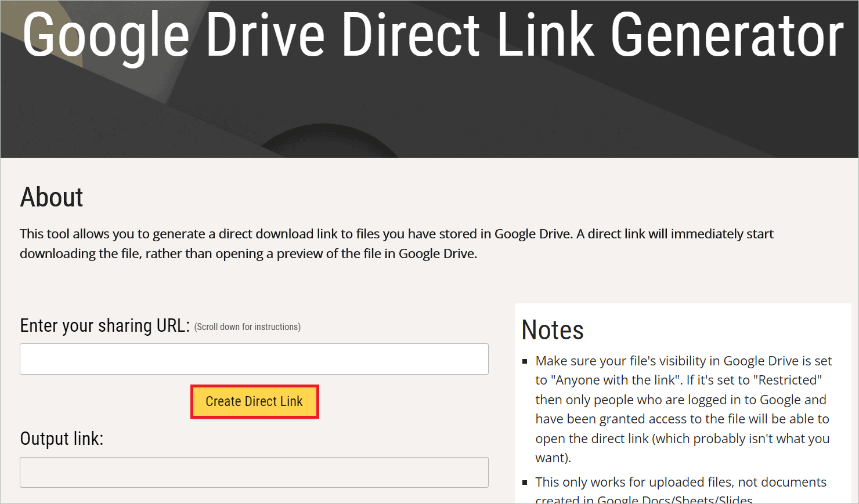
Task: Click the About section heading
Action: tap(51, 197)
